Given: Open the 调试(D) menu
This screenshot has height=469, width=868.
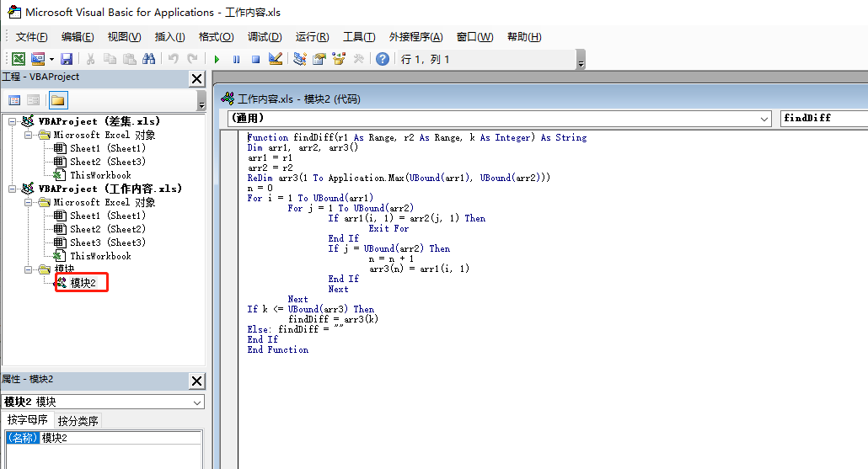Looking at the screenshot, I should click(265, 36).
